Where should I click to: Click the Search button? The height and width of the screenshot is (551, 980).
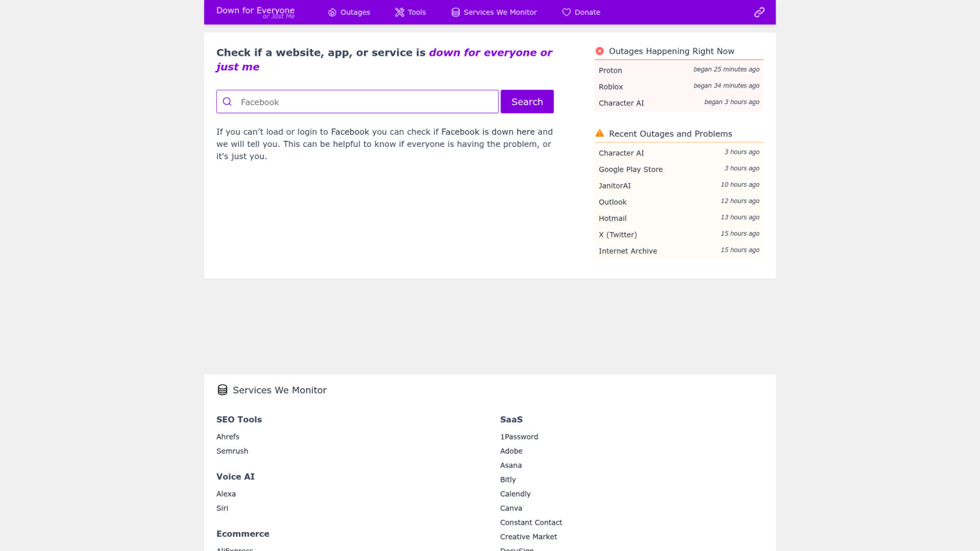click(x=527, y=102)
